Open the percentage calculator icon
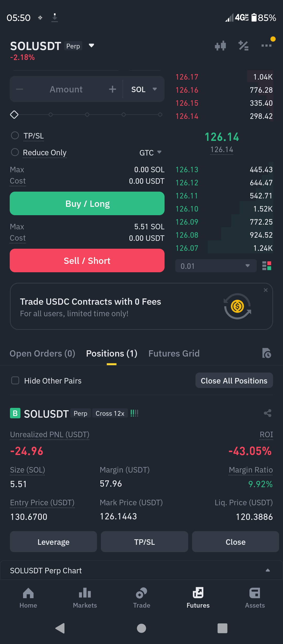The image size is (283, 644). point(243,46)
